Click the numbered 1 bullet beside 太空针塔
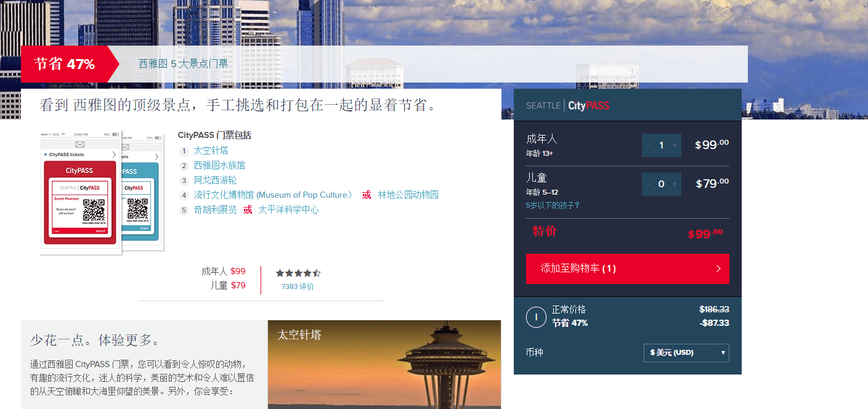 (184, 151)
